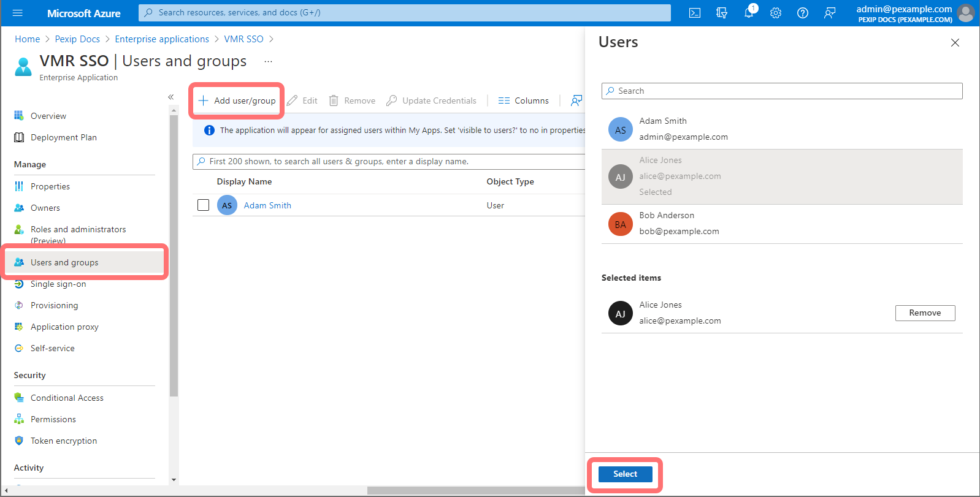This screenshot has width=980, height=497.
Task: Tick the checkbox beside Adam Smith
Action: [x=204, y=205]
